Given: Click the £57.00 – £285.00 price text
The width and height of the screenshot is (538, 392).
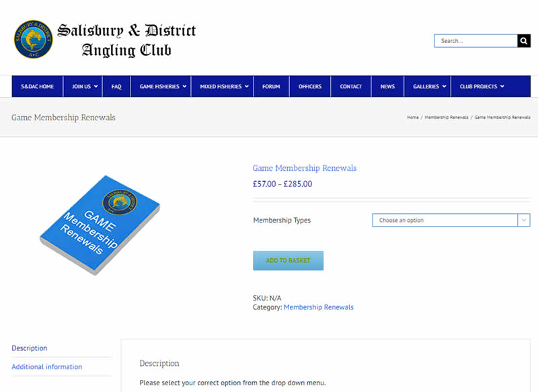Looking at the screenshot, I should pos(282,184).
